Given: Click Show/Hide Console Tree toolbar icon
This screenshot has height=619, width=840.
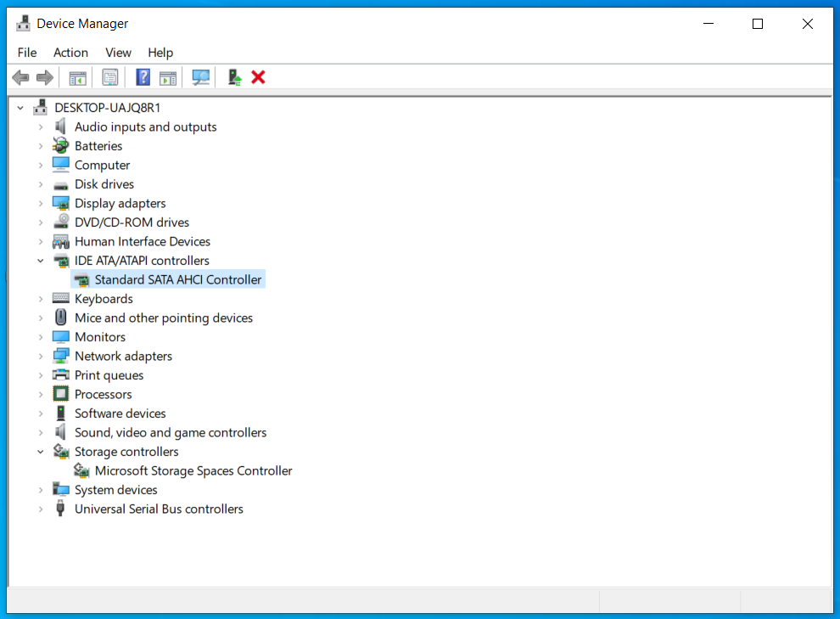Looking at the screenshot, I should 78,77.
